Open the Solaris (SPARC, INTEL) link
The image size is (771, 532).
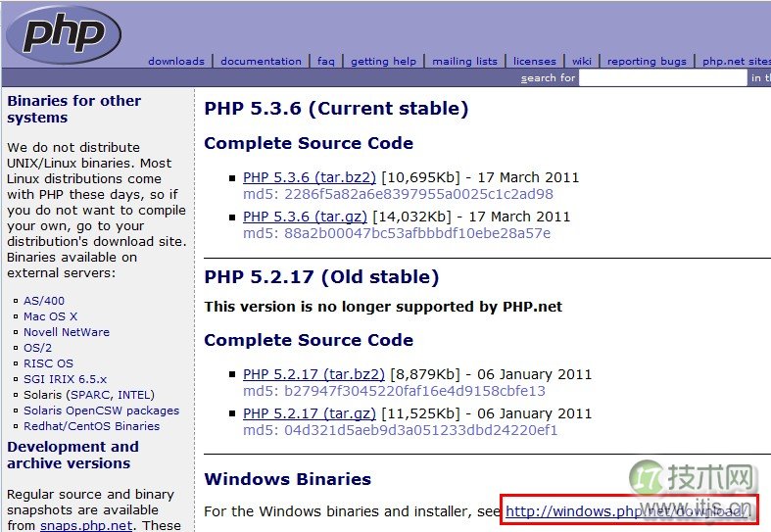click(x=89, y=395)
